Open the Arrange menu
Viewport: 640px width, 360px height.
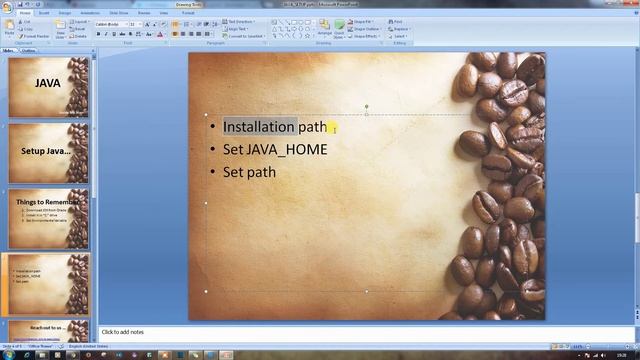pos(324,29)
